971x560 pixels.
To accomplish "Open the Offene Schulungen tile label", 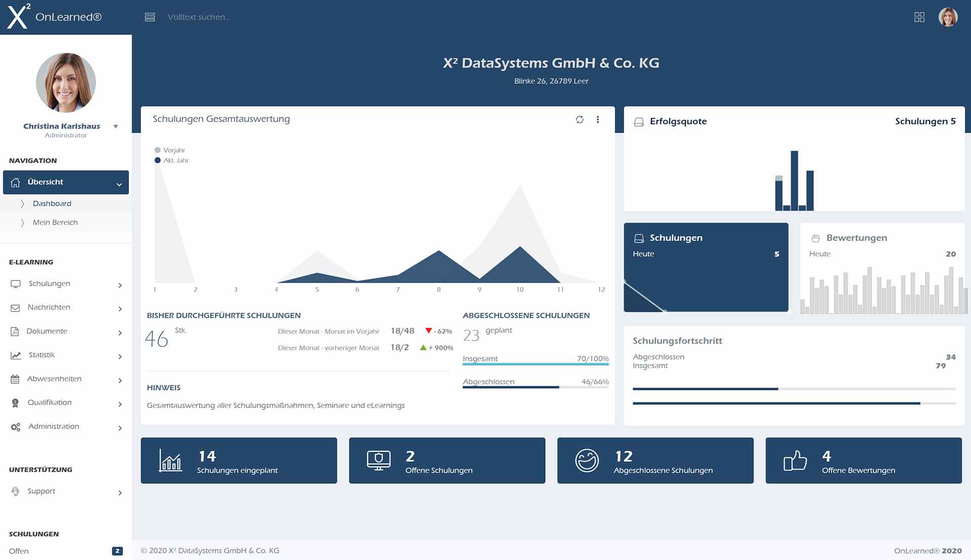I will (x=439, y=471).
